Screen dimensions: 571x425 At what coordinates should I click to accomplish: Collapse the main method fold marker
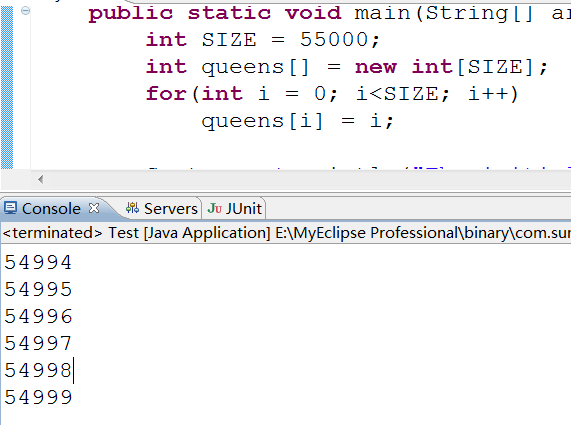[x=25, y=11]
